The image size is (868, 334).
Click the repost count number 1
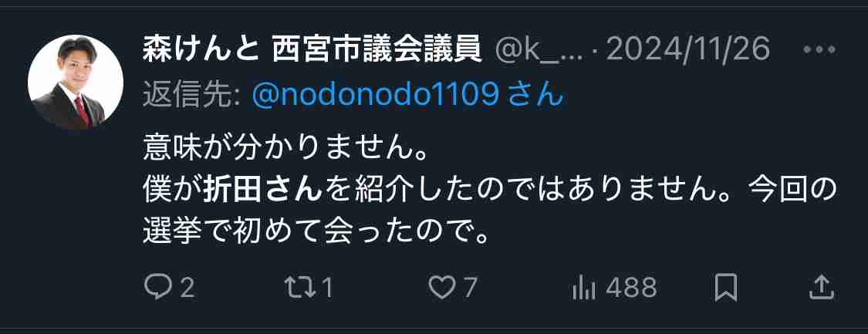click(328, 288)
